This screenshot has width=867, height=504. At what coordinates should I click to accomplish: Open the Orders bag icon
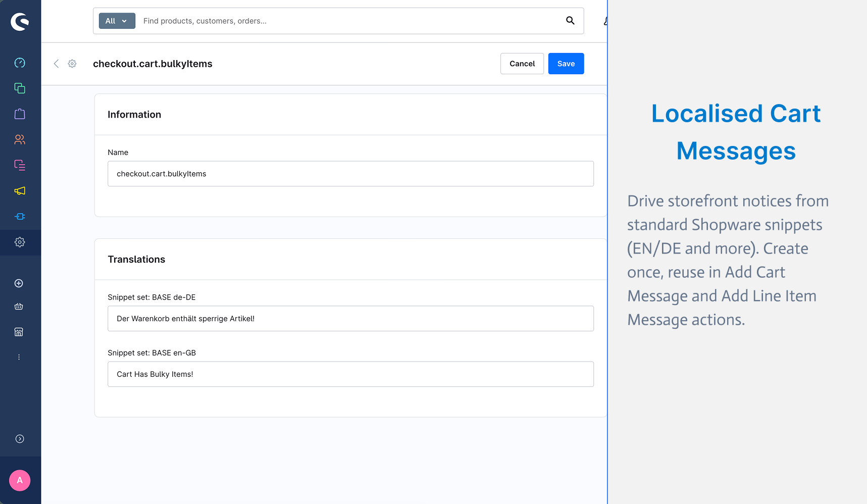point(20,114)
